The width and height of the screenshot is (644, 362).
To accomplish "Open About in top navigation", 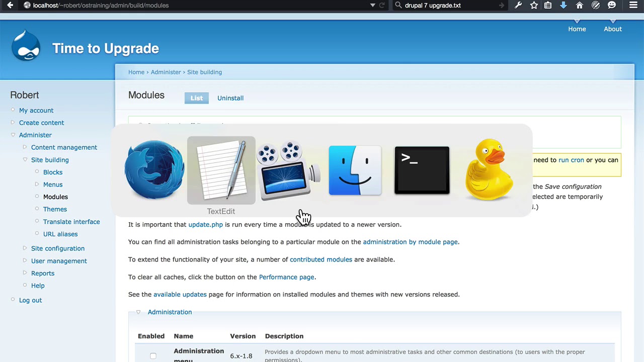I will point(613,29).
